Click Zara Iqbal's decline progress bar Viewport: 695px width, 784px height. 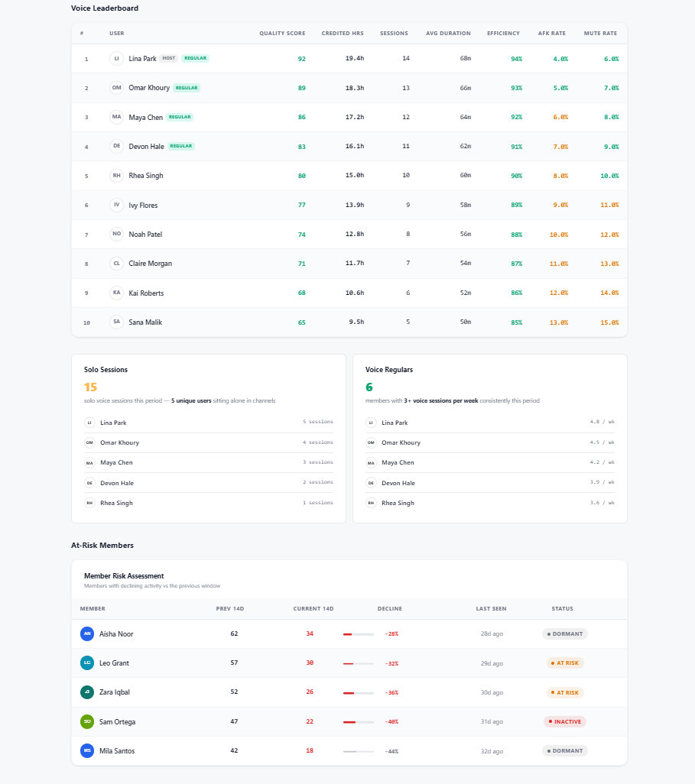358,692
